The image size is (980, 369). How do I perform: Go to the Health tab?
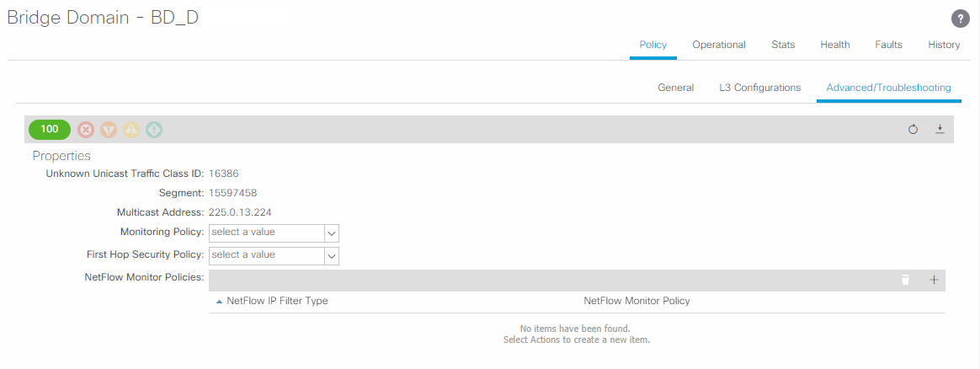(834, 45)
